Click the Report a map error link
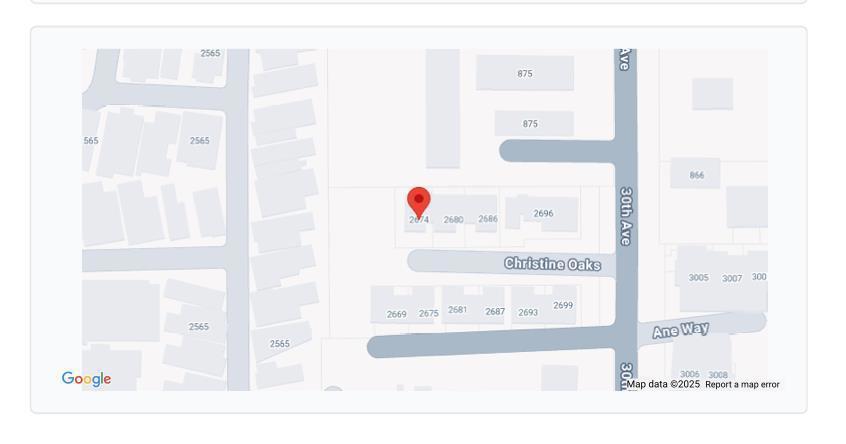 tap(742, 385)
